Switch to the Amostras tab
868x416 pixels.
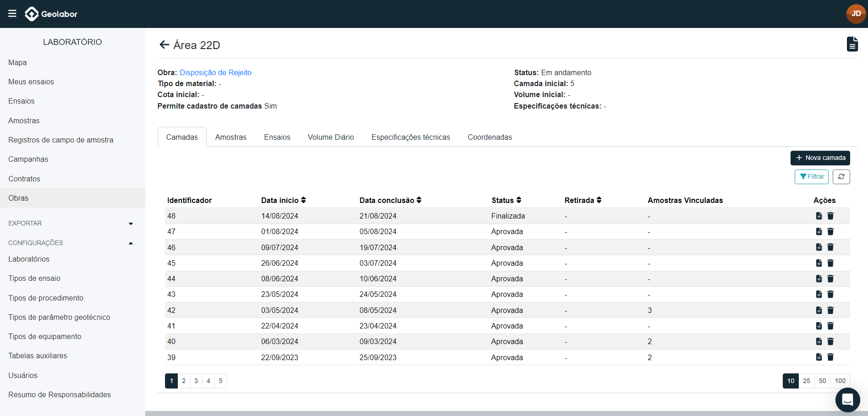tap(231, 137)
